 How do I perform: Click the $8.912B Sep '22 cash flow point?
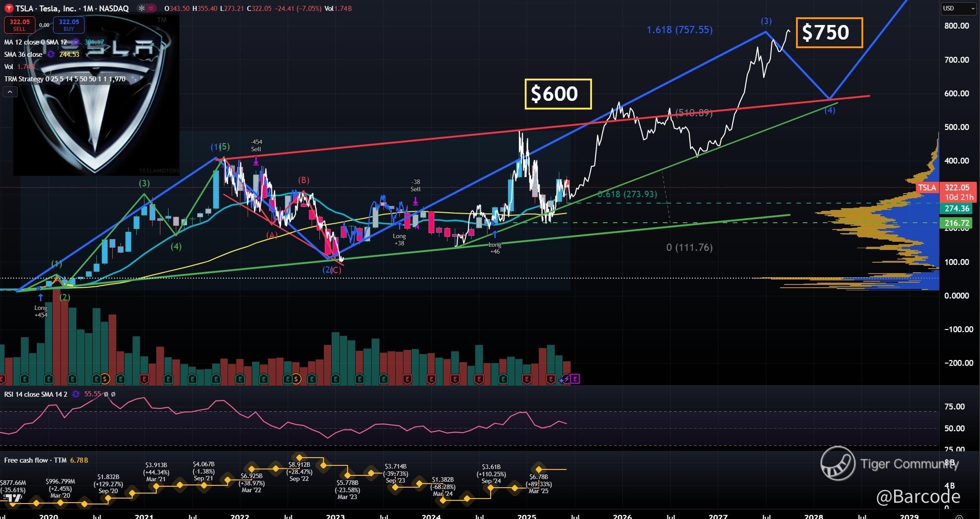299,458
